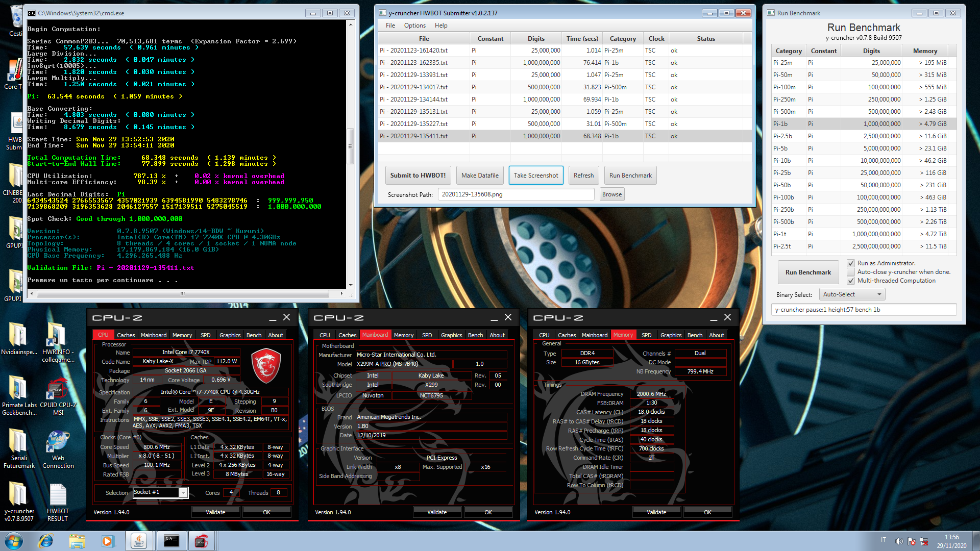Switch to Caches tab in first CPU-Z

pyautogui.click(x=126, y=335)
